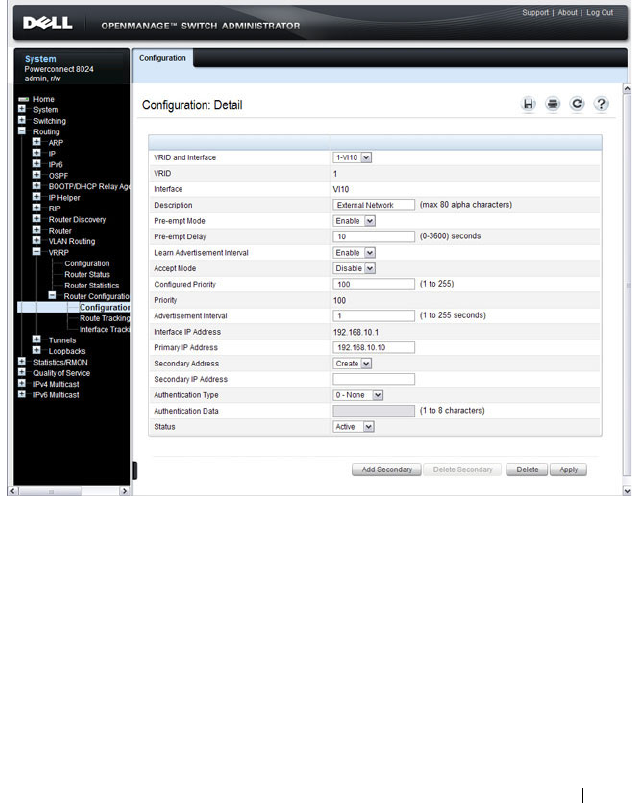
Task: Select the Configuration tab
Action: pyautogui.click(x=162, y=58)
